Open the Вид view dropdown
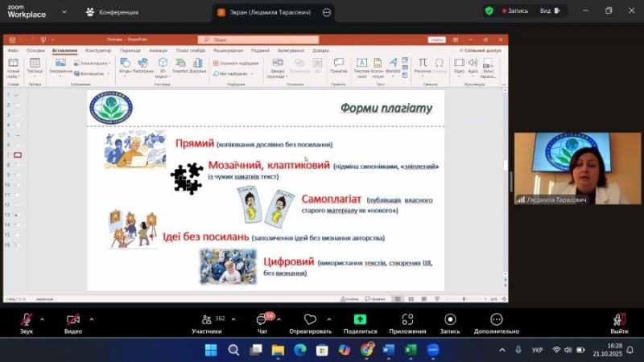 (549, 11)
